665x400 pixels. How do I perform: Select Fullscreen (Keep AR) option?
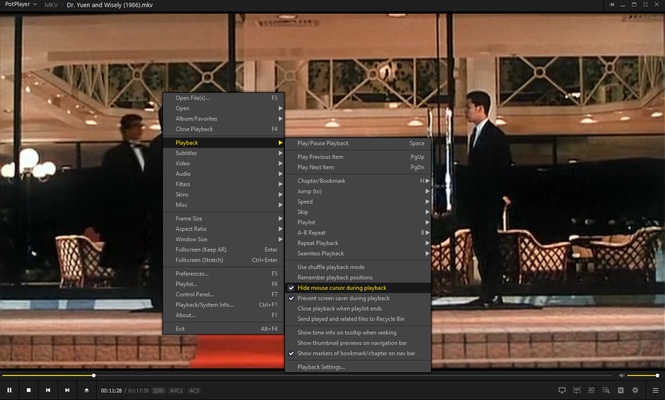pyautogui.click(x=224, y=250)
